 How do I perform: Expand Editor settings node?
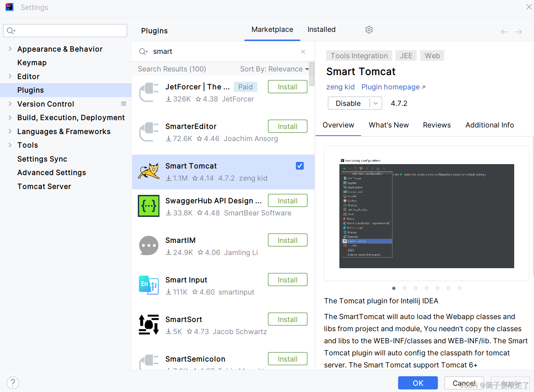(x=10, y=76)
